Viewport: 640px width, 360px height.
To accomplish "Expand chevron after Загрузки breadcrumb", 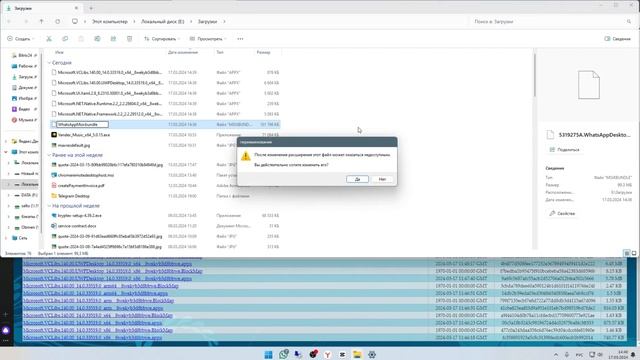I will 224,21.
